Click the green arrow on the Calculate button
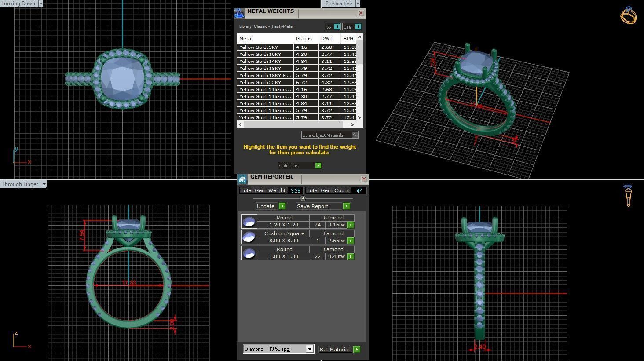Image resolution: width=644 pixels, height=361 pixels. pyautogui.click(x=318, y=165)
